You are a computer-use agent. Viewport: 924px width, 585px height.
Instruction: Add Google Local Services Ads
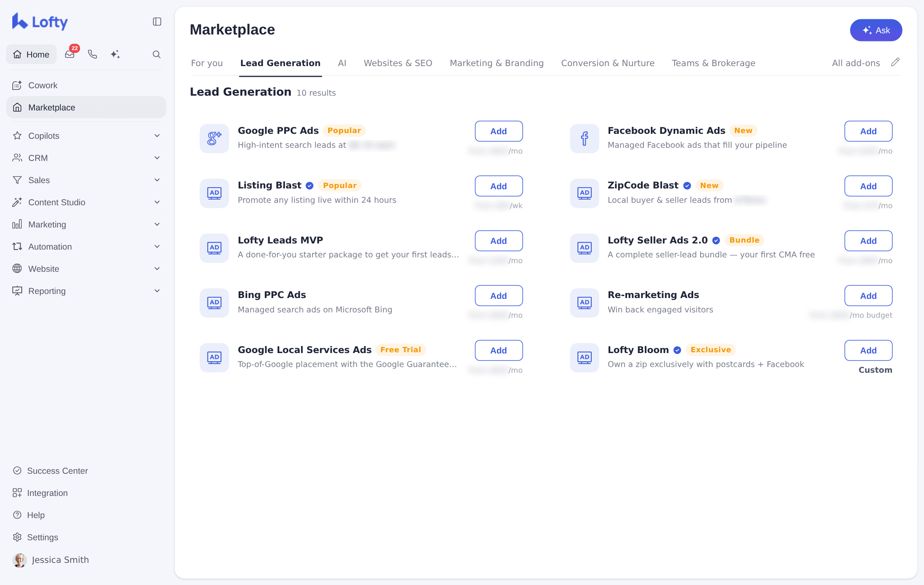click(499, 351)
